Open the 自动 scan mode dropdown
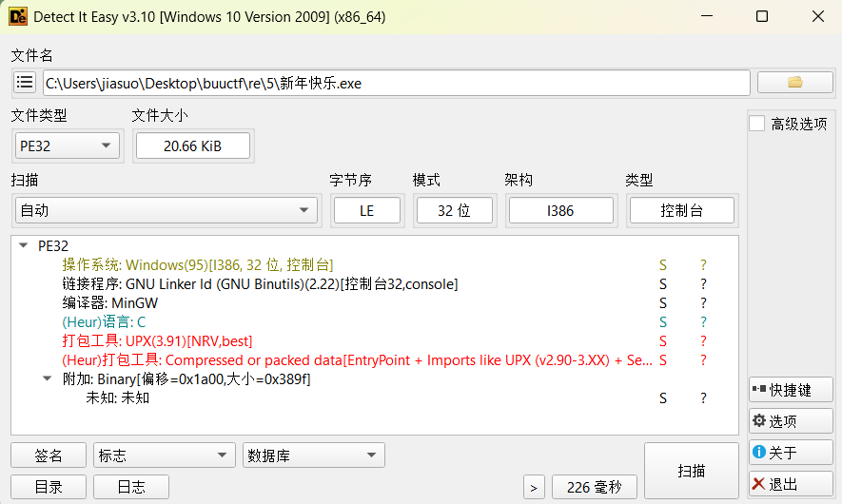 click(x=166, y=210)
